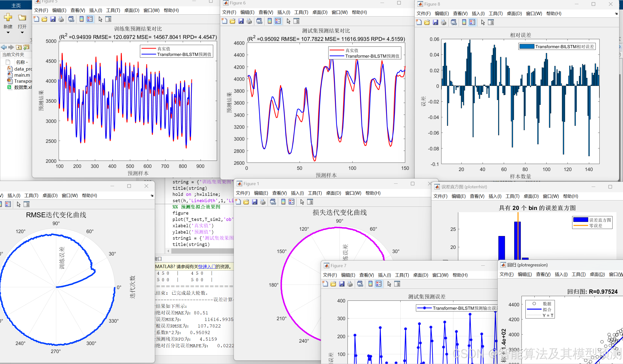Click Save icon in Figure 5 toolbar
Viewport: 623px width, 364px height.
[53, 19]
